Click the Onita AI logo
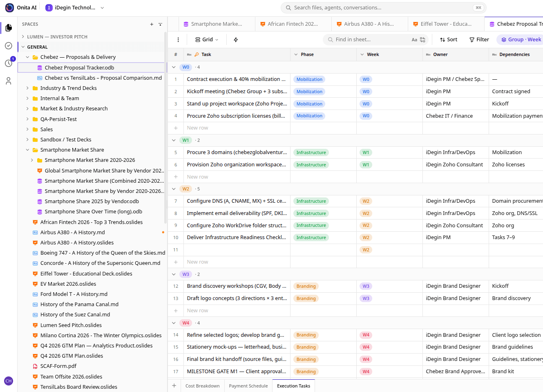Image resolution: width=543 pixels, height=392 pixels. (x=9, y=8)
